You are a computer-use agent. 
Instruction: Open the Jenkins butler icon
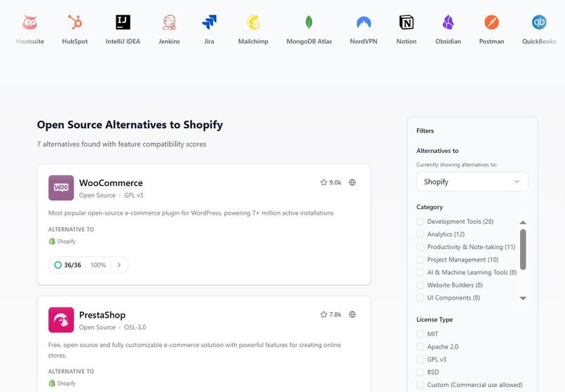(169, 22)
